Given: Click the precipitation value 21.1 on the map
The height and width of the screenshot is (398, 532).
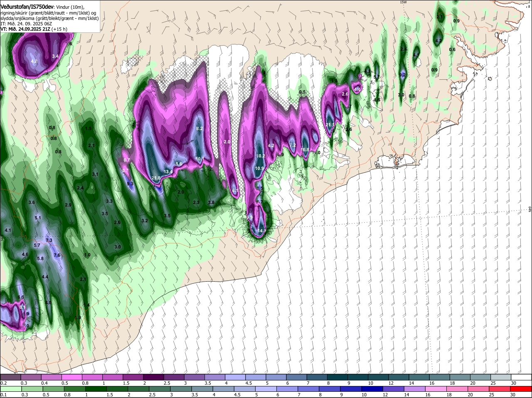Looking at the screenshot, I should click(330, 125).
